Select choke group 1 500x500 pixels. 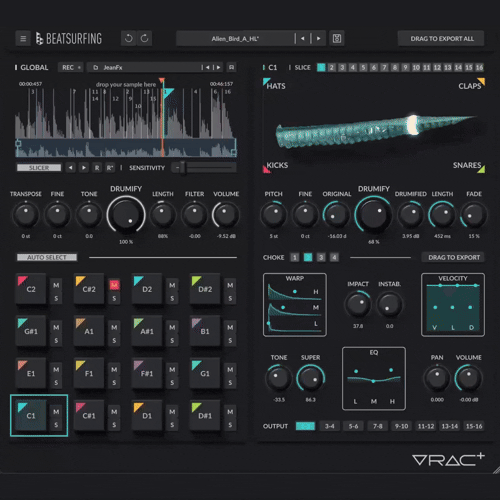pyautogui.click(x=294, y=257)
